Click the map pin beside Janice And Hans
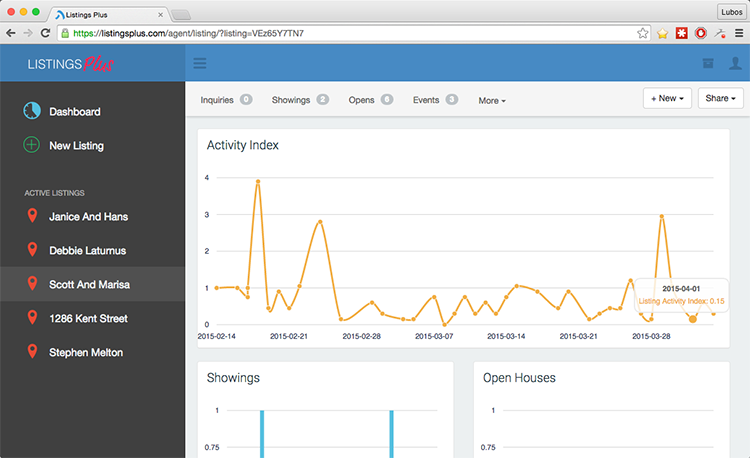 32,216
